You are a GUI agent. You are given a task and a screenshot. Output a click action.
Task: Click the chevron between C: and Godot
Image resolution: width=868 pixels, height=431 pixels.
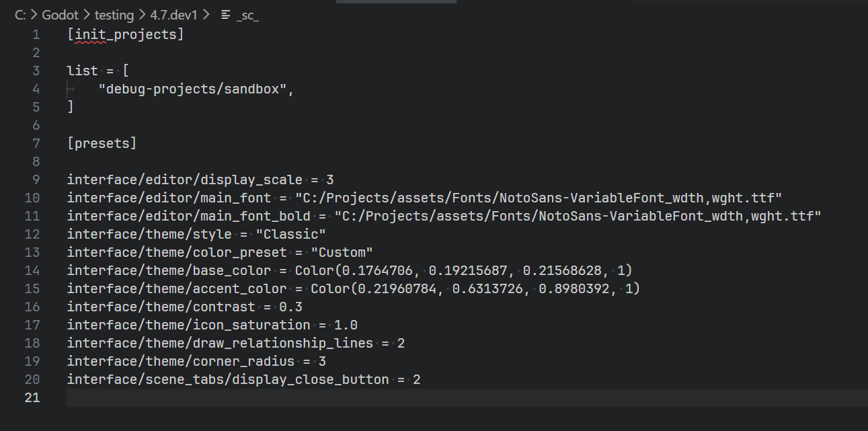(x=34, y=15)
